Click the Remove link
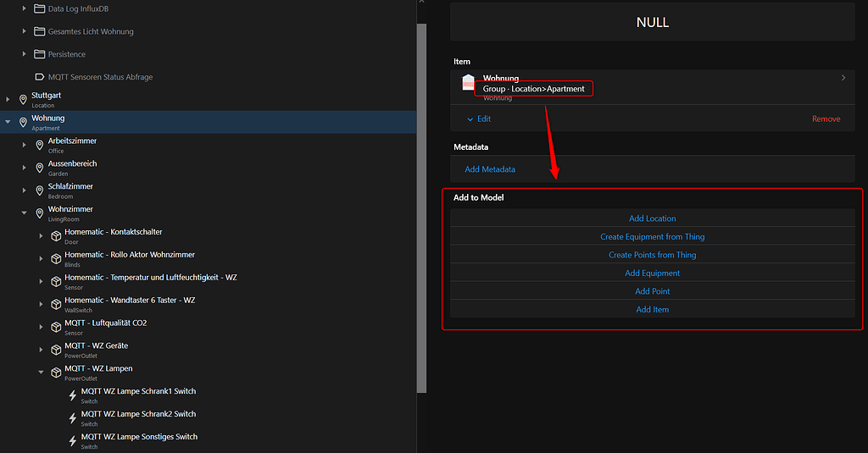The image size is (868, 453). pyautogui.click(x=826, y=119)
